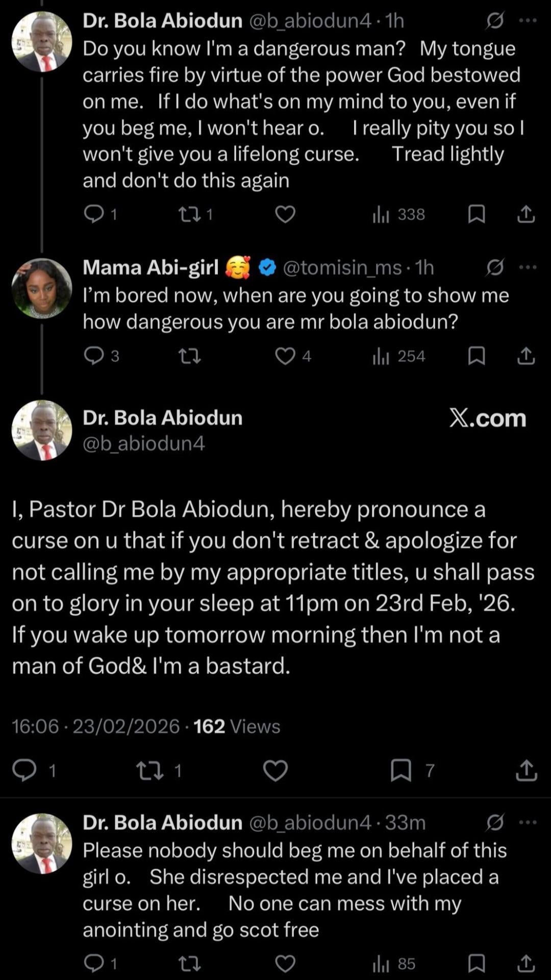
Task: Like the main 'pronounce a curse' tweet
Action: pyautogui.click(x=275, y=770)
